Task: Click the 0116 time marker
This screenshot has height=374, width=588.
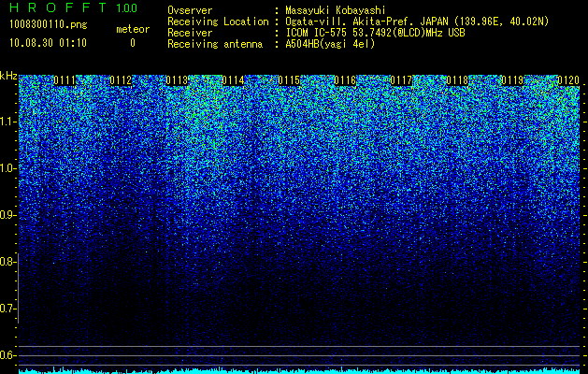Action: [x=345, y=80]
